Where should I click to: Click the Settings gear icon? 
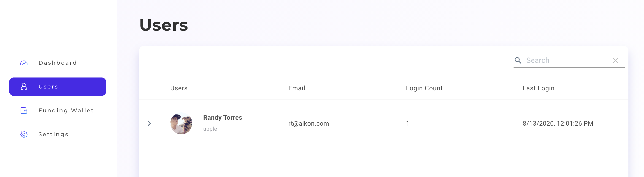24,134
